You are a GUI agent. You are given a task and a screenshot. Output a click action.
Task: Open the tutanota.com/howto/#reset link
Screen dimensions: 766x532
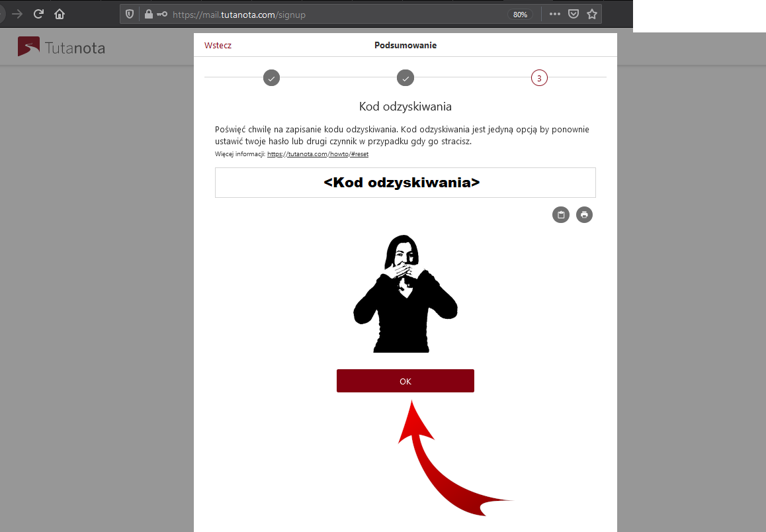pyautogui.click(x=318, y=154)
